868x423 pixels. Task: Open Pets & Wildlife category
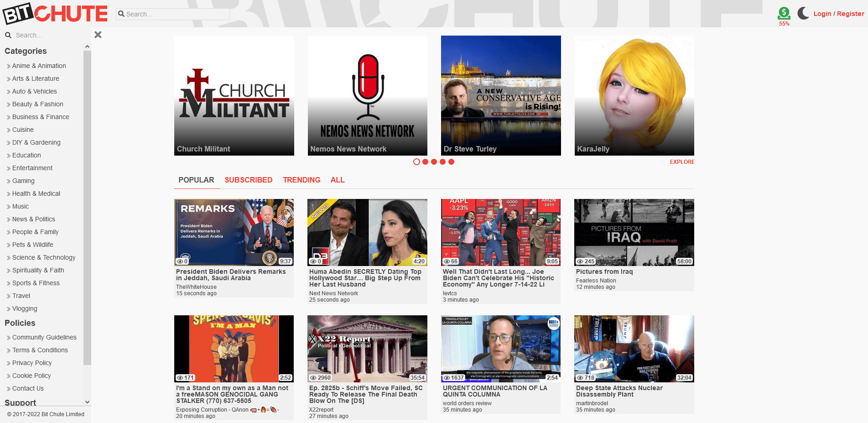pyautogui.click(x=32, y=245)
